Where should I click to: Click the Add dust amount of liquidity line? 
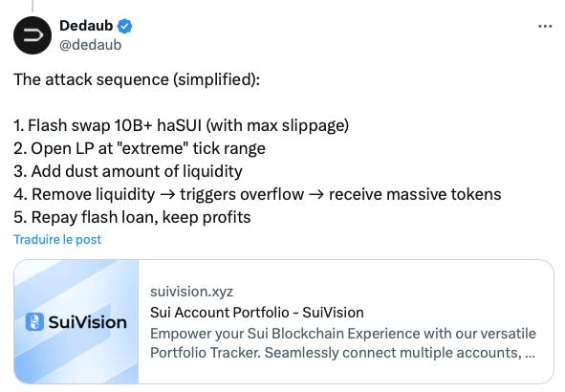point(128,171)
